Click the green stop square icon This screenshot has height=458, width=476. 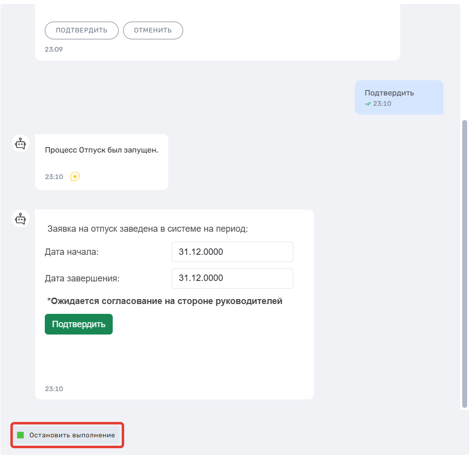21,435
